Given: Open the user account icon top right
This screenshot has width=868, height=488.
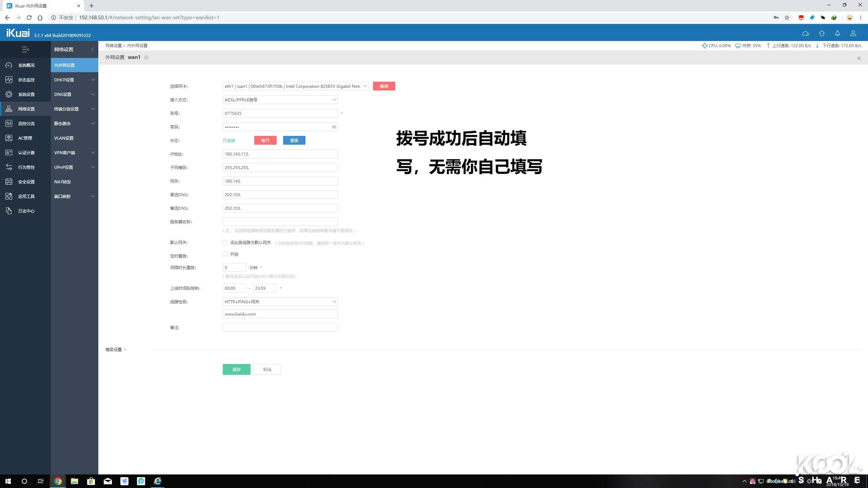Looking at the screenshot, I should click(x=853, y=33).
